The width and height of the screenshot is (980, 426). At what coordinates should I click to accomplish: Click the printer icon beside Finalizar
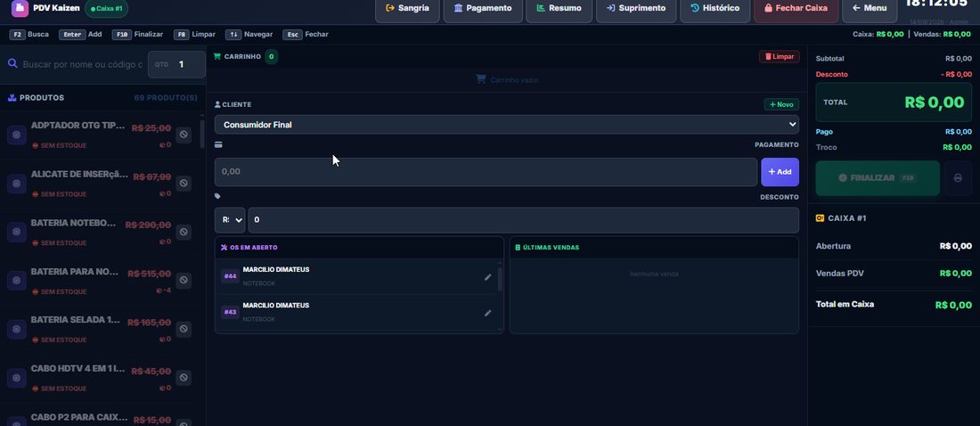(x=958, y=178)
